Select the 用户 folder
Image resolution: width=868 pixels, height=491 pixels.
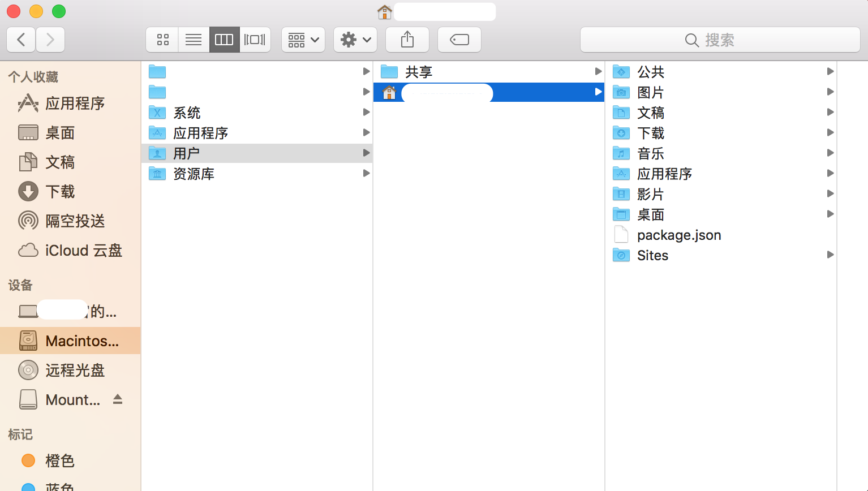click(x=257, y=153)
